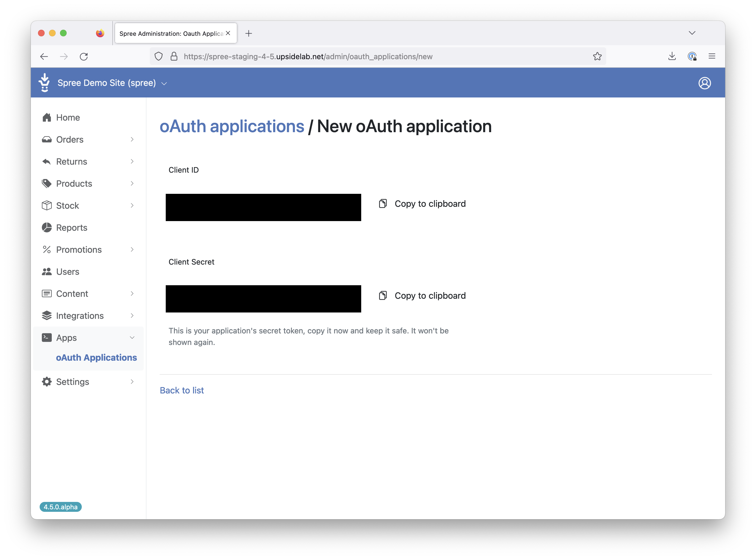Image resolution: width=756 pixels, height=560 pixels.
Task: Click Back to list link
Action: point(182,390)
